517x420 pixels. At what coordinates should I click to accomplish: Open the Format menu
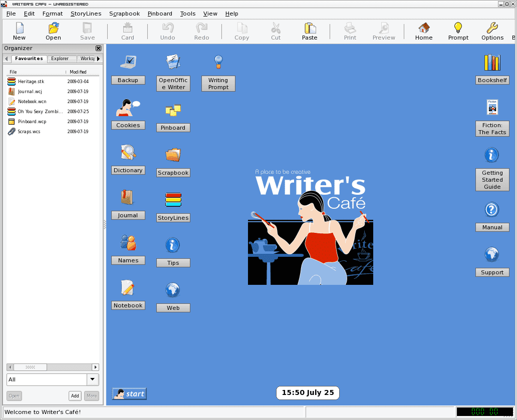pyautogui.click(x=53, y=14)
